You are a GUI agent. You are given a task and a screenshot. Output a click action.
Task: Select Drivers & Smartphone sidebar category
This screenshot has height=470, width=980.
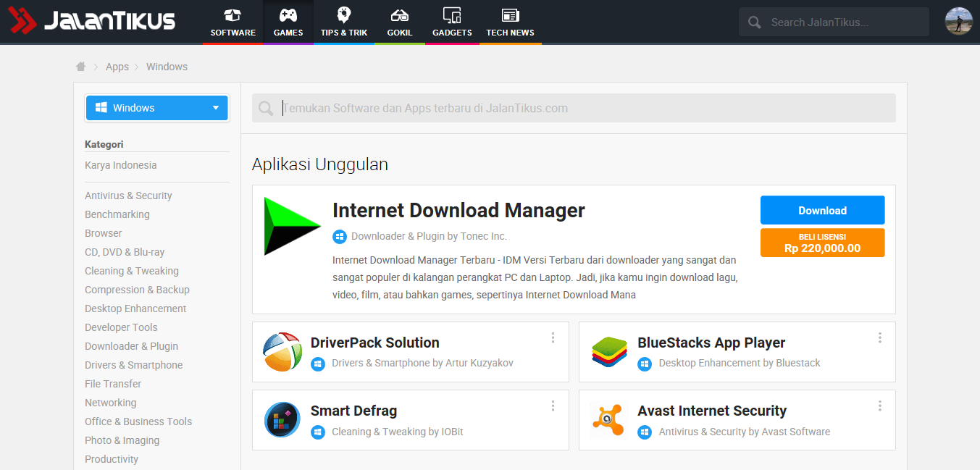click(133, 365)
